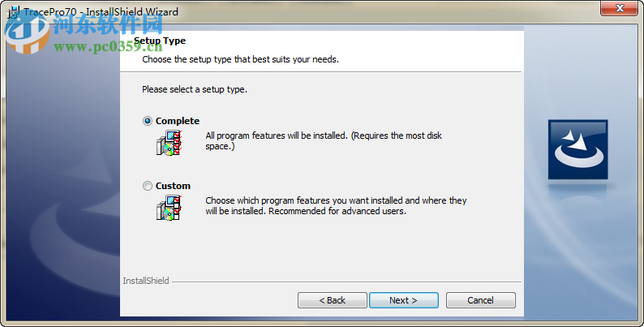644x327 pixels.
Task: Proceed with the Next button
Action: coord(403,300)
